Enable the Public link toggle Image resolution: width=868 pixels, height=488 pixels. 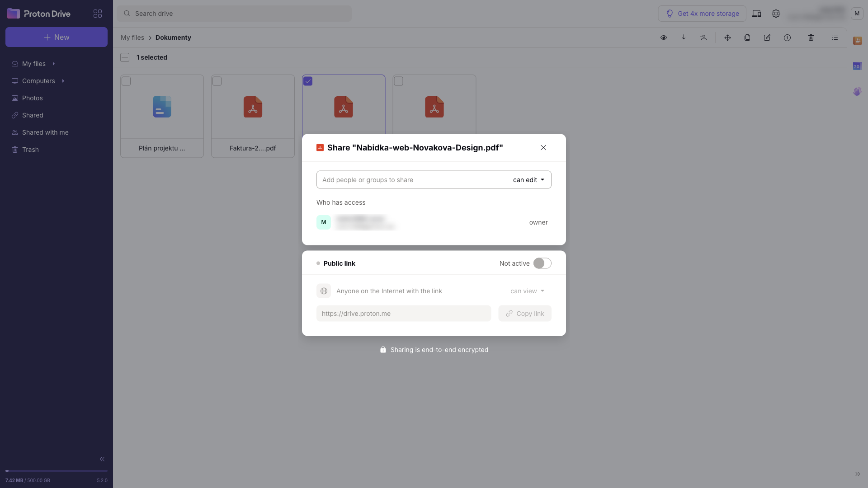(x=542, y=263)
